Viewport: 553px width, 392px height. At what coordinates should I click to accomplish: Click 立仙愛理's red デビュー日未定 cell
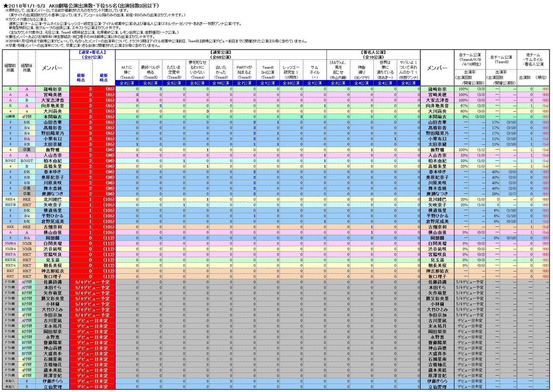point(92,386)
